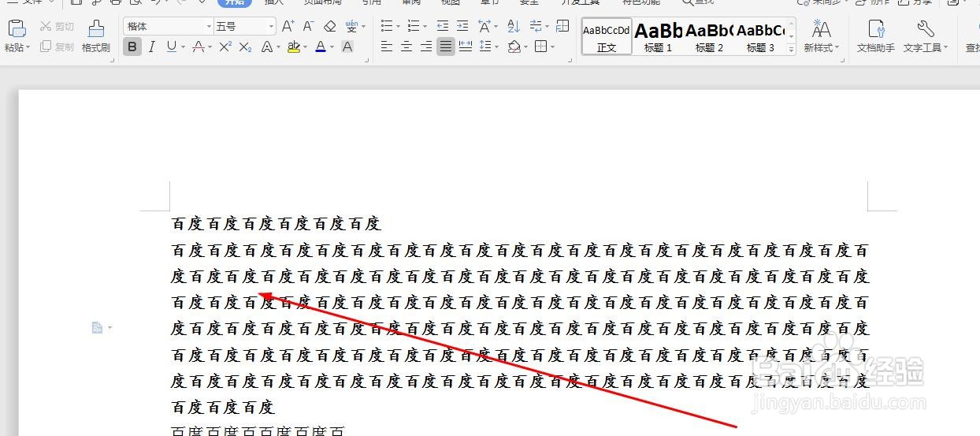Image resolution: width=980 pixels, height=436 pixels.
Task: Click the decrease indent icon
Action: (x=443, y=27)
